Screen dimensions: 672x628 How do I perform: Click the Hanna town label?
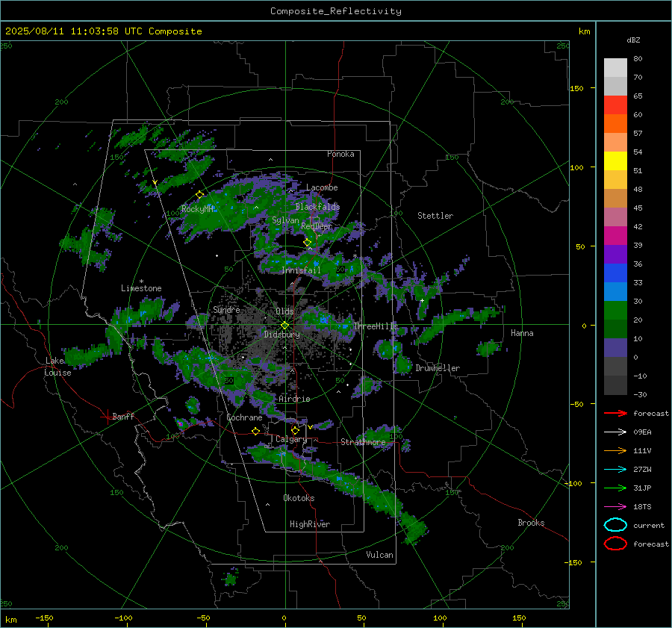coord(522,333)
